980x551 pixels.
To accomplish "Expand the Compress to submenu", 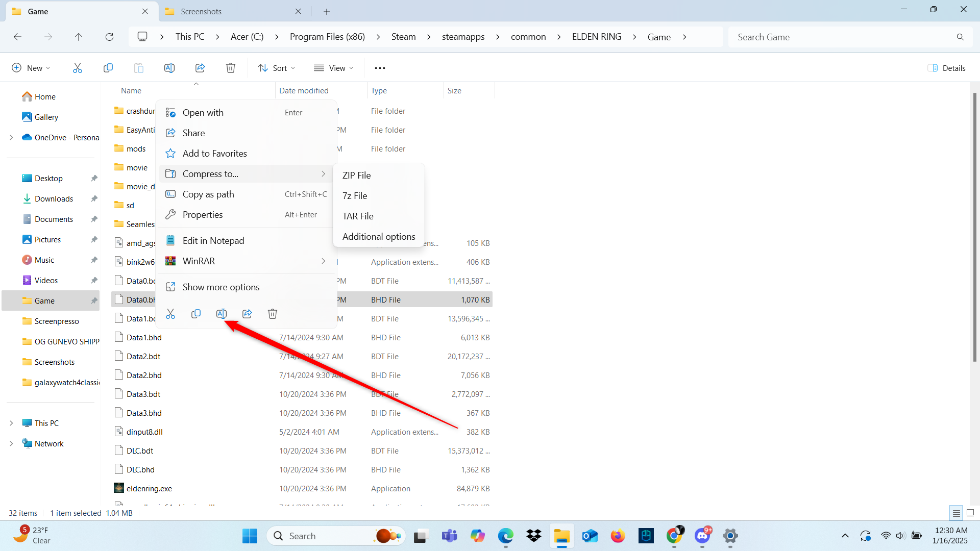I will click(211, 173).
